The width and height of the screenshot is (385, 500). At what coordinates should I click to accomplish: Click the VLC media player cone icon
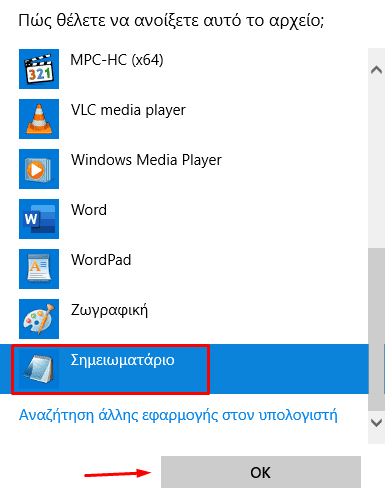(39, 119)
